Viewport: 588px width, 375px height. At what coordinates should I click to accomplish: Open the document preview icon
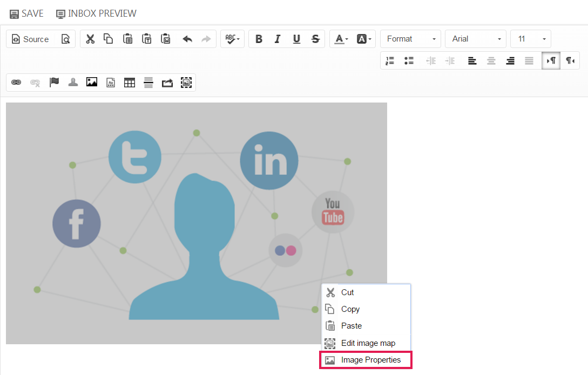coord(66,39)
